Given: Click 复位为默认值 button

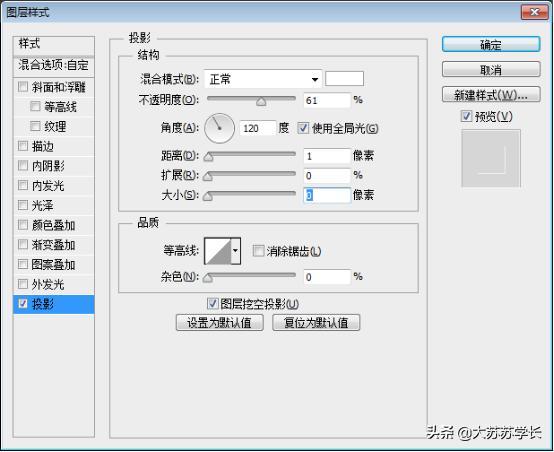Looking at the screenshot, I should point(316,322).
